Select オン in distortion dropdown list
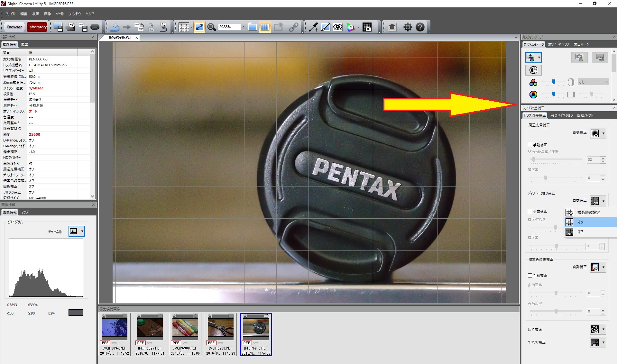 pyautogui.click(x=591, y=222)
